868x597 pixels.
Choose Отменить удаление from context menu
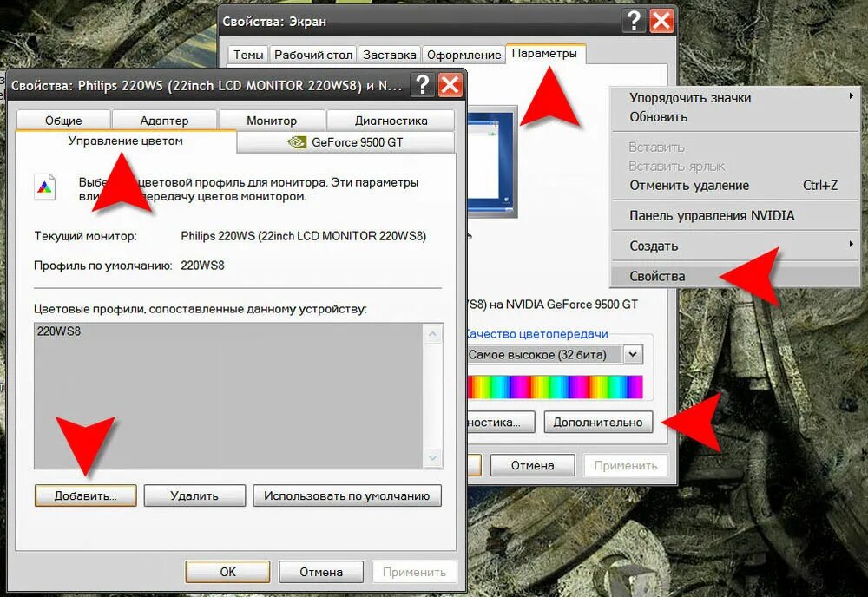pos(734,186)
